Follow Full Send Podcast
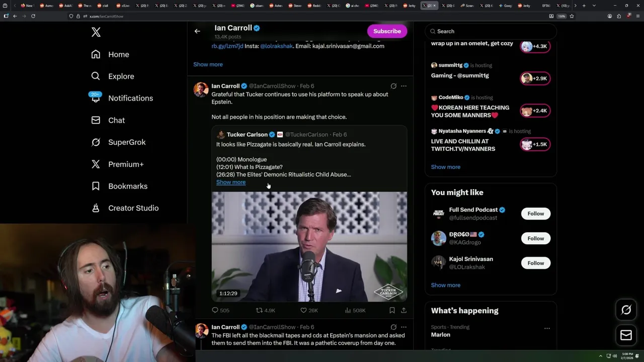 (x=535, y=214)
